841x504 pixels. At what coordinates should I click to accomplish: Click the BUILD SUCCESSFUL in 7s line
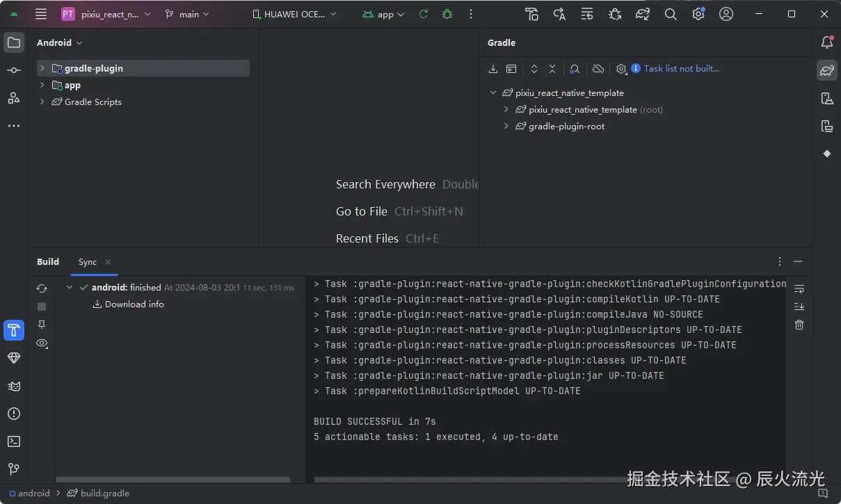click(375, 421)
